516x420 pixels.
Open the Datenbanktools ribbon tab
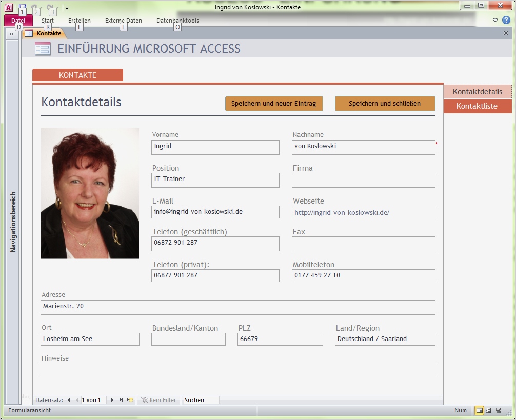click(177, 21)
